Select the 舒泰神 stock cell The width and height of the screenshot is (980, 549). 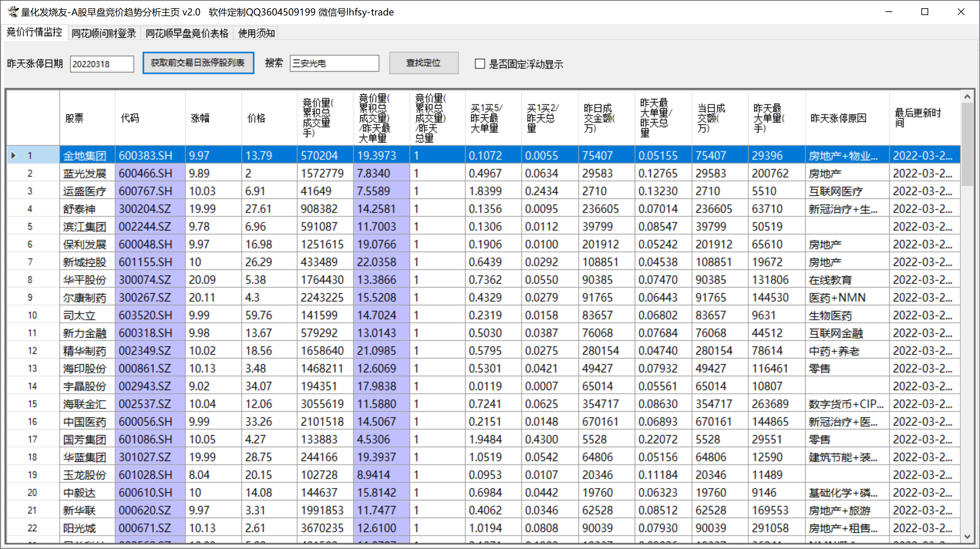pyautogui.click(x=87, y=208)
